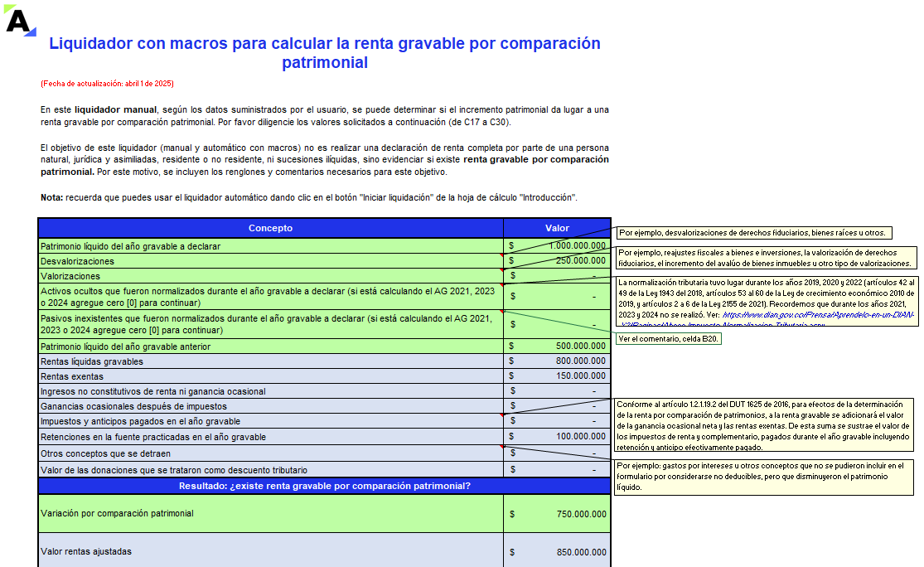Click the rentas ajustadas value 850.000.000
Viewport: 924px width, 567px height.
[557, 552]
